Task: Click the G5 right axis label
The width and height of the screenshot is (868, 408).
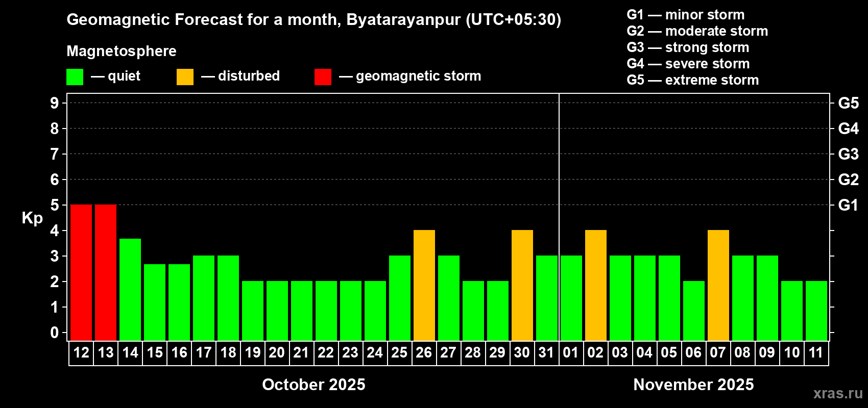Action: [x=849, y=103]
